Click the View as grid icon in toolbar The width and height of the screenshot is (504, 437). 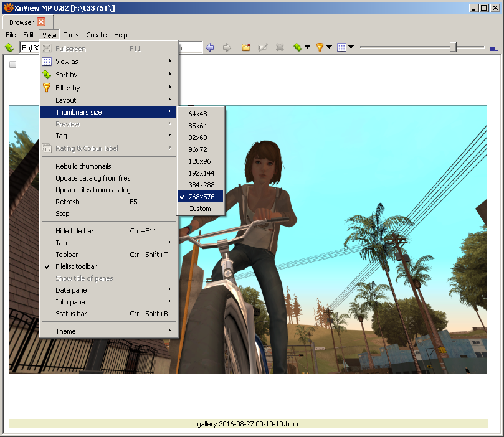(341, 48)
